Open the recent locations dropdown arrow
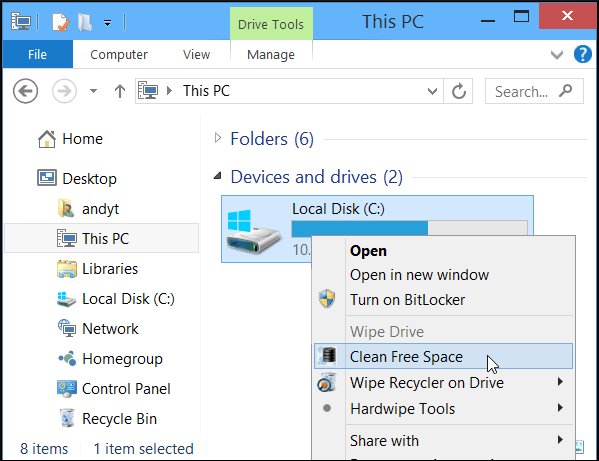 pos(93,91)
